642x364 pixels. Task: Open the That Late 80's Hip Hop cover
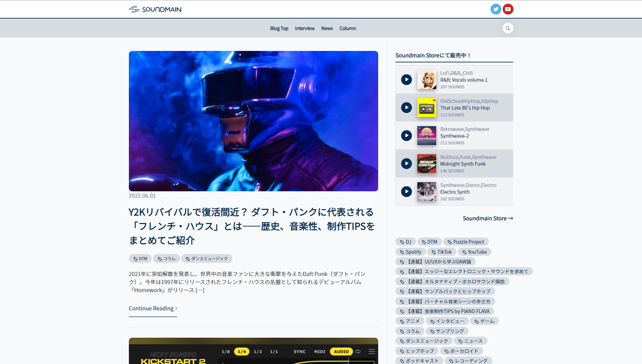(x=426, y=108)
